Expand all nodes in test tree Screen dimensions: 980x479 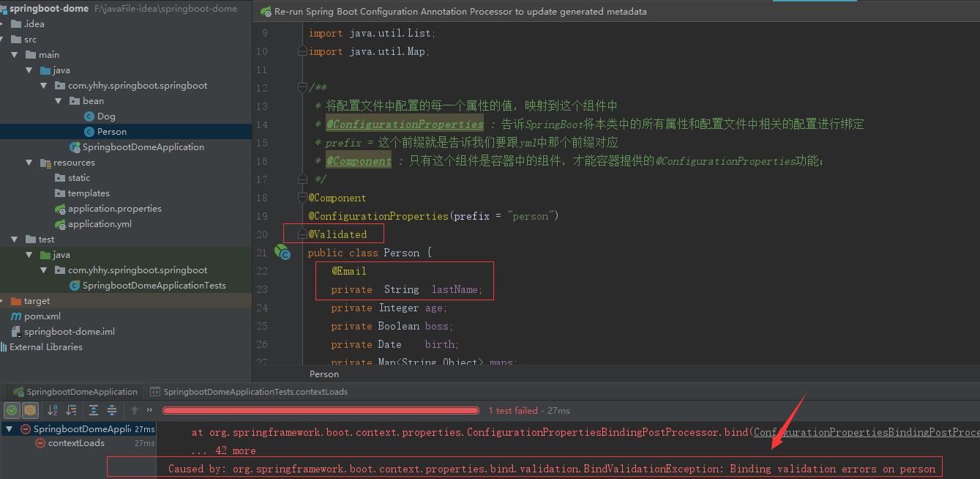click(x=94, y=410)
